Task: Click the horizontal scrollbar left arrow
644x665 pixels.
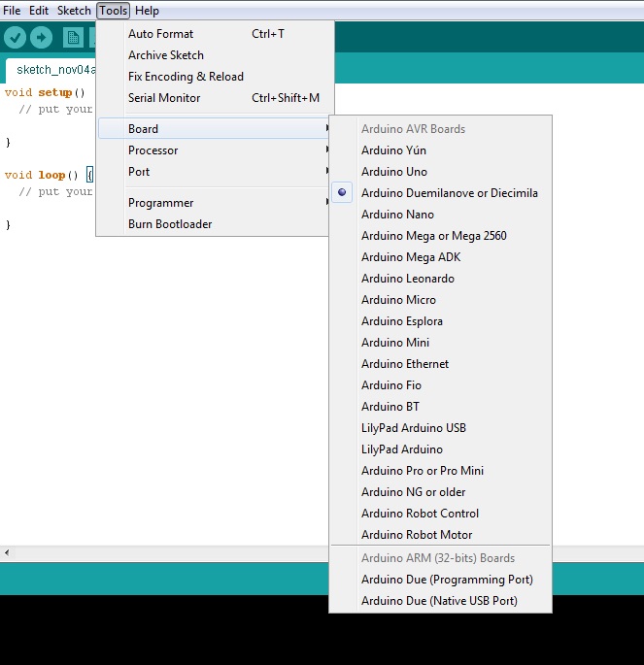Action: pos(7,552)
